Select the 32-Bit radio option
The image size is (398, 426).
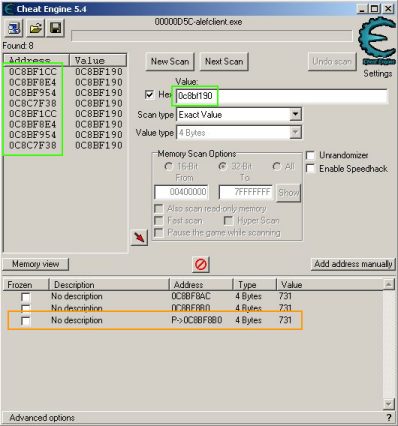click(223, 166)
